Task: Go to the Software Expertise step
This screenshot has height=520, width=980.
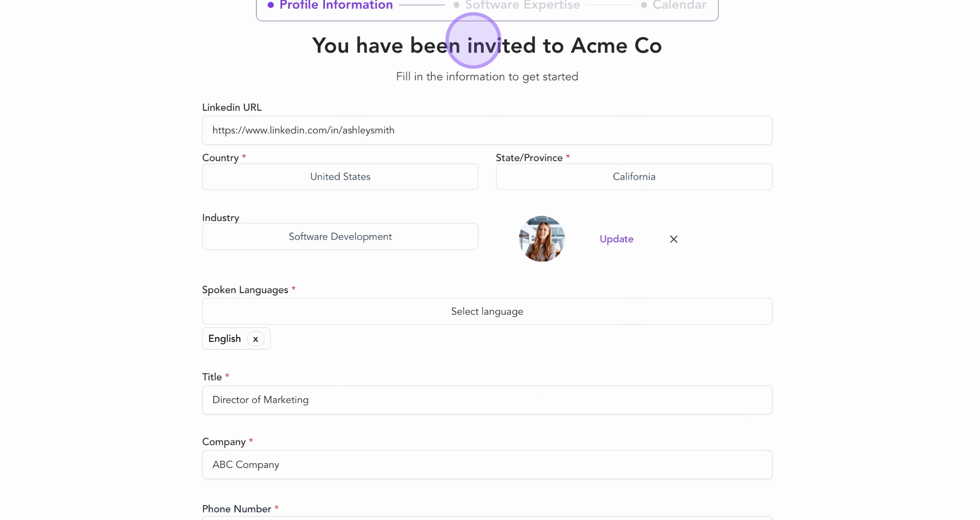Action: 522,5
